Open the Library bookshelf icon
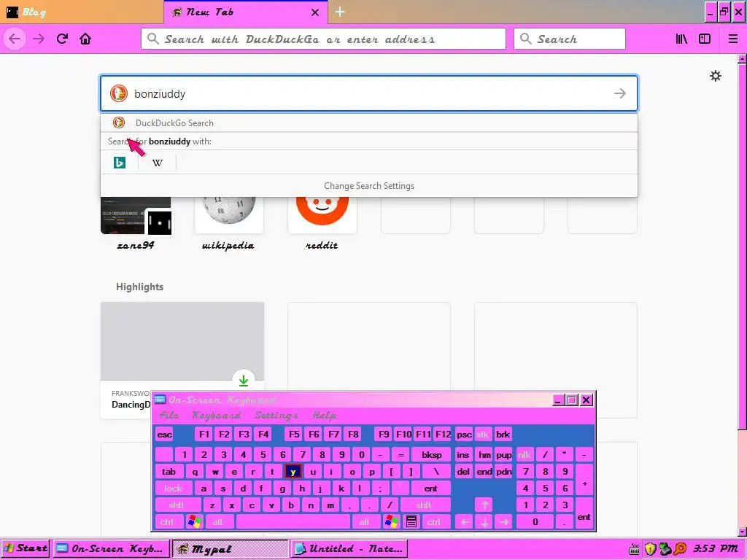This screenshot has width=747, height=560. coord(681,39)
